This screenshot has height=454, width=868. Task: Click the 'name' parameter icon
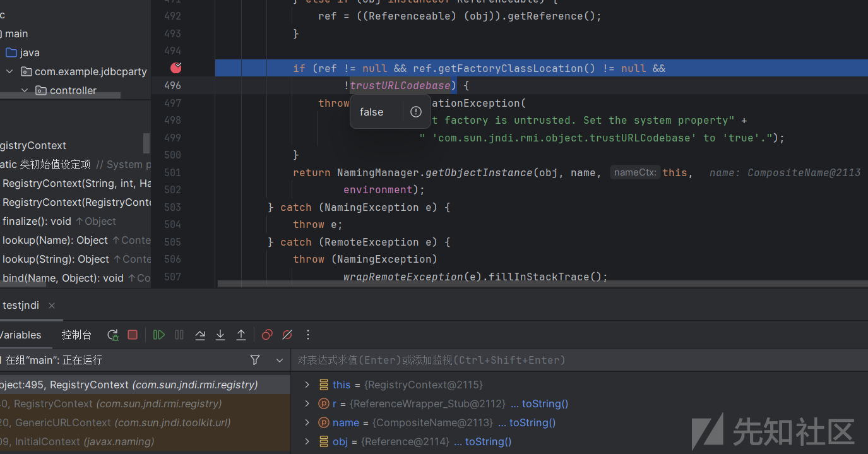tap(324, 422)
